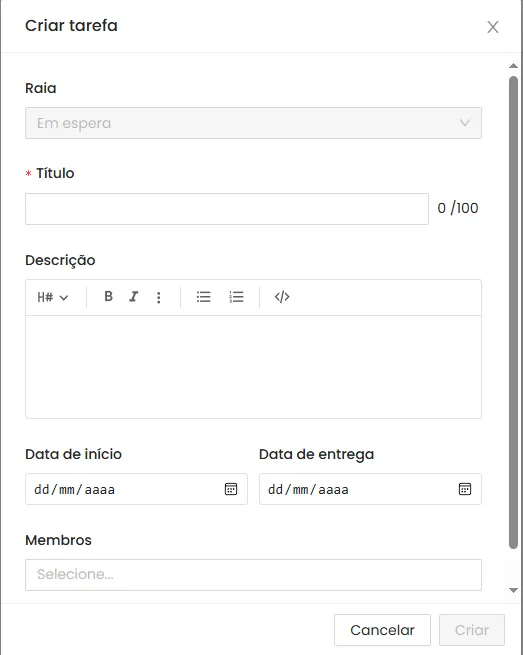Open the Raia dropdown showing Em espera
Viewport: 523px width, 655px height.
253,123
